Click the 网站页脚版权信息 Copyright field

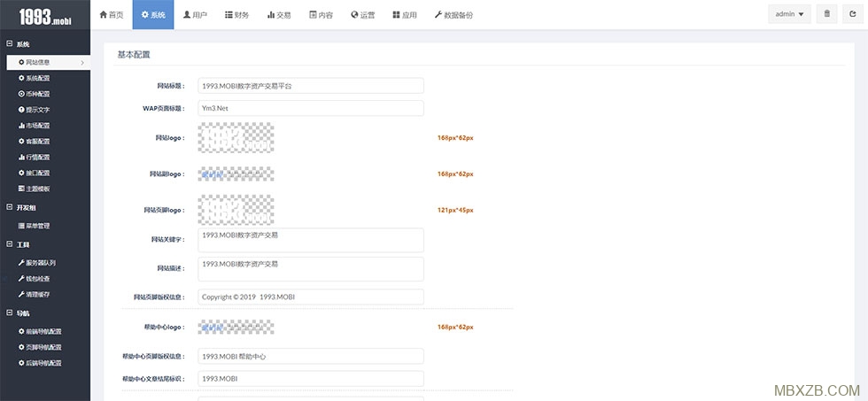click(311, 297)
